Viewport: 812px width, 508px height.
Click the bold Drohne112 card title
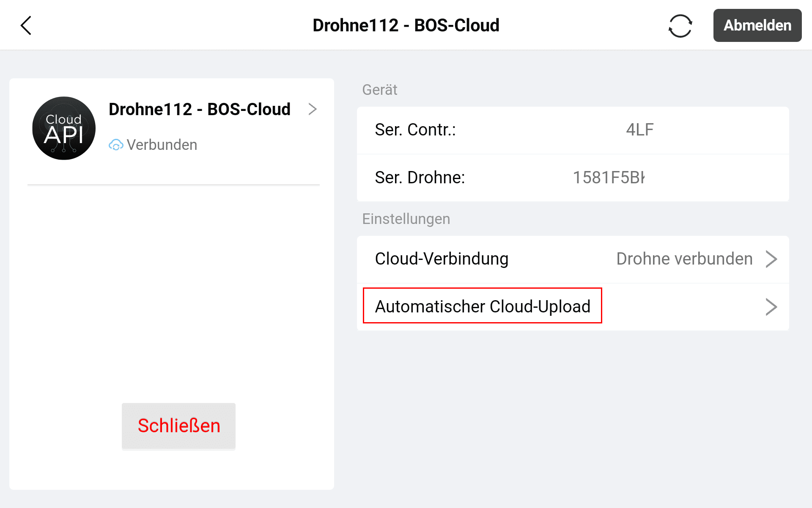pos(199,109)
